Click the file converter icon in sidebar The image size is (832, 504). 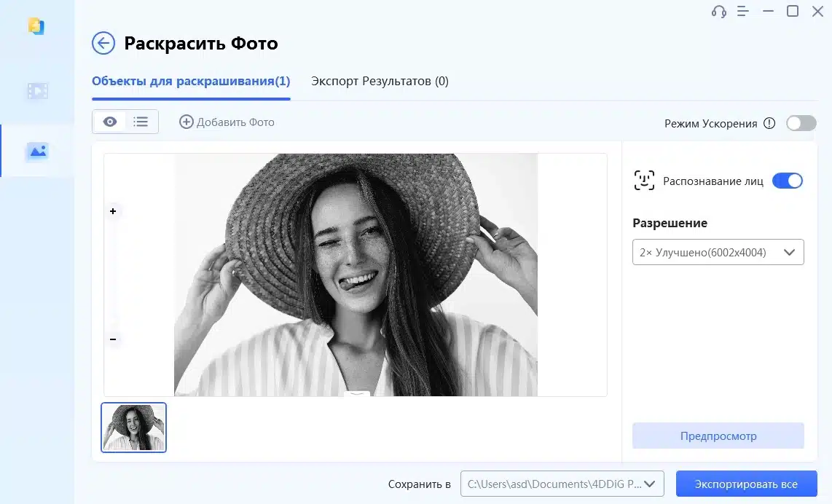(37, 26)
